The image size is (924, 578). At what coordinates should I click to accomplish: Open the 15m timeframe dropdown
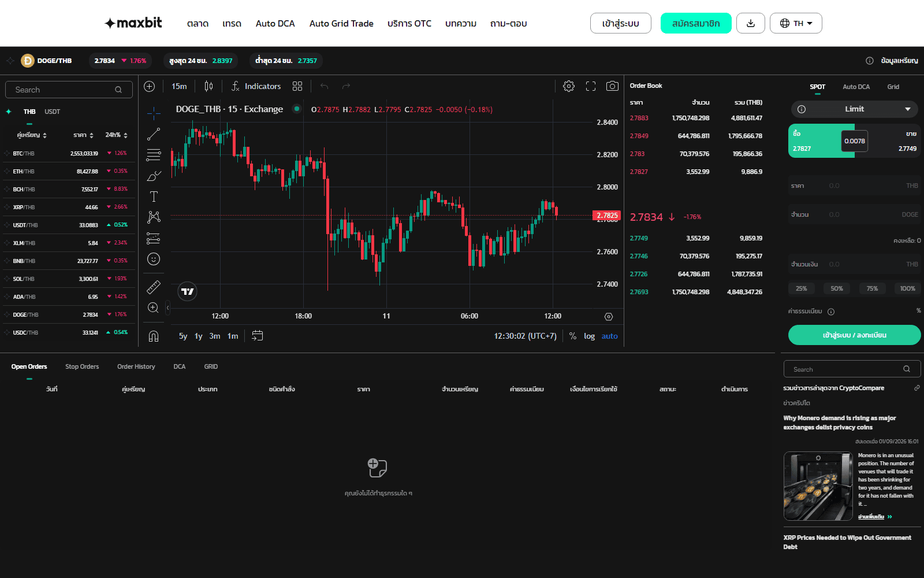[x=179, y=86]
